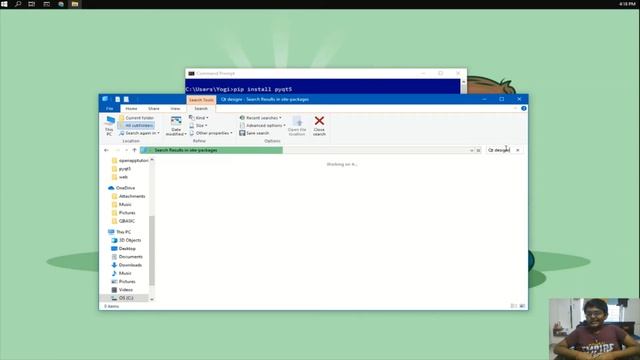Open the Search again in dropdown
The image size is (640, 360).
[x=139, y=133]
